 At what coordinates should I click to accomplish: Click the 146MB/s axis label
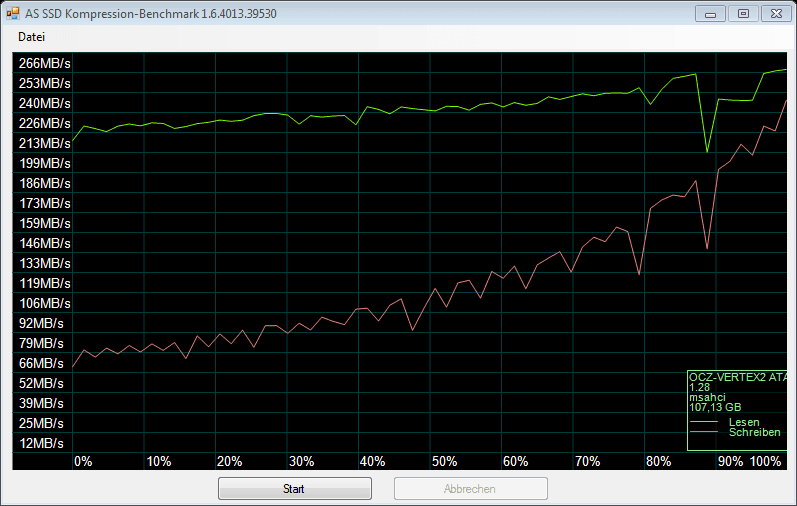[45, 244]
